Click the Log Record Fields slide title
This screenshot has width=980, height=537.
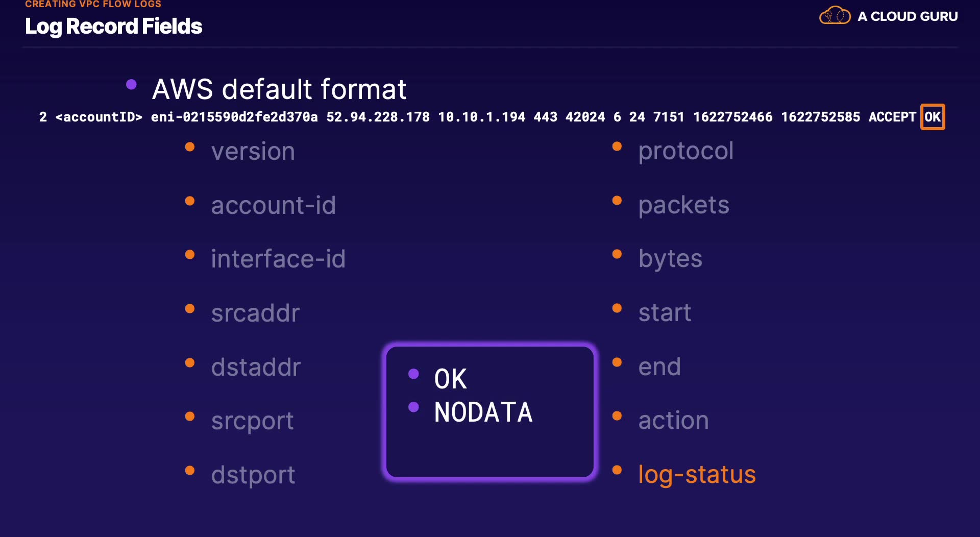pos(113,26)
